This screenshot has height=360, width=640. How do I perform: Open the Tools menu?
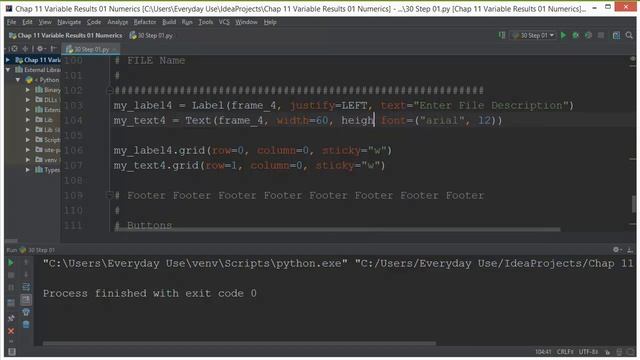point(206,22)
